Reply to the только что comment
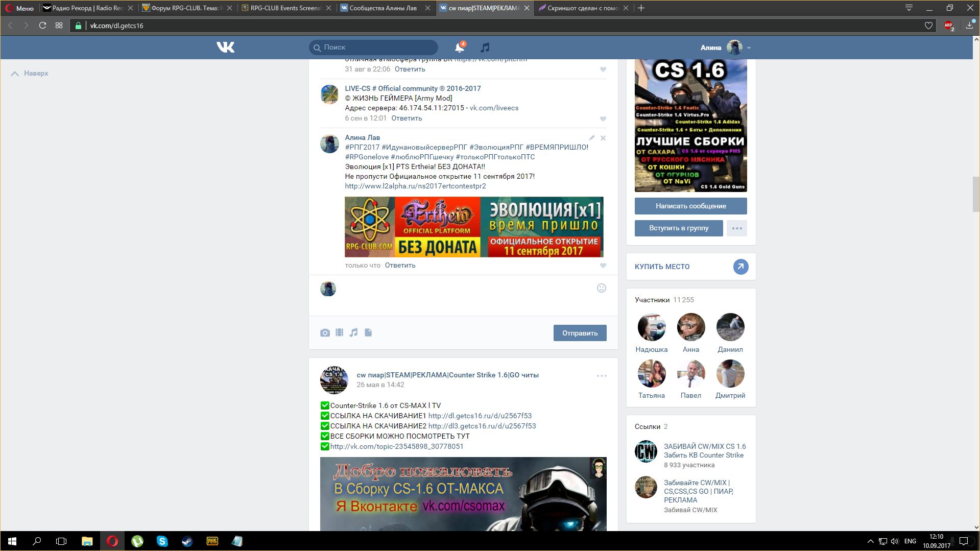 [x=400, y=265]
